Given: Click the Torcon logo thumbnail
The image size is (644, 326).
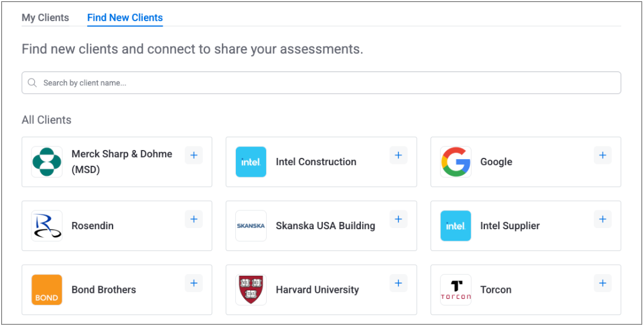Looking at the screenshot, I should point(456,290).
